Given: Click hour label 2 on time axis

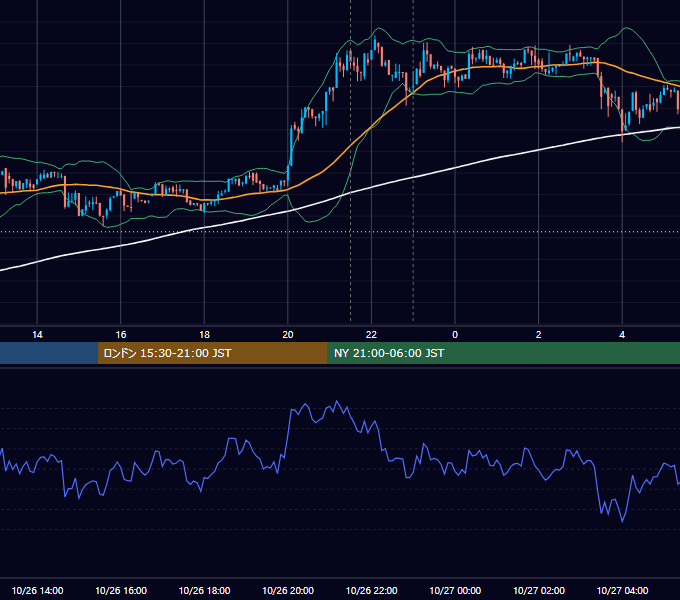Looking at the screenshot, I should (539, 334).
